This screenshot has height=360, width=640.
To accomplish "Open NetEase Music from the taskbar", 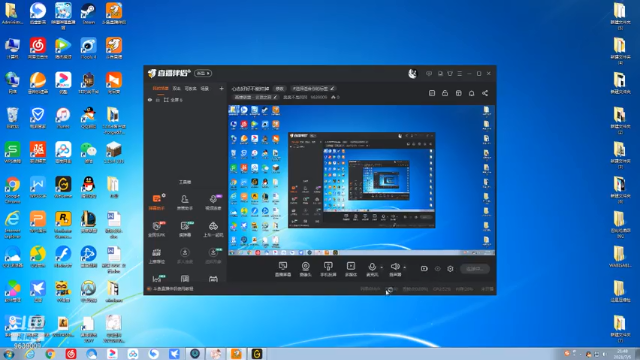I will click(x=71, y=354).
